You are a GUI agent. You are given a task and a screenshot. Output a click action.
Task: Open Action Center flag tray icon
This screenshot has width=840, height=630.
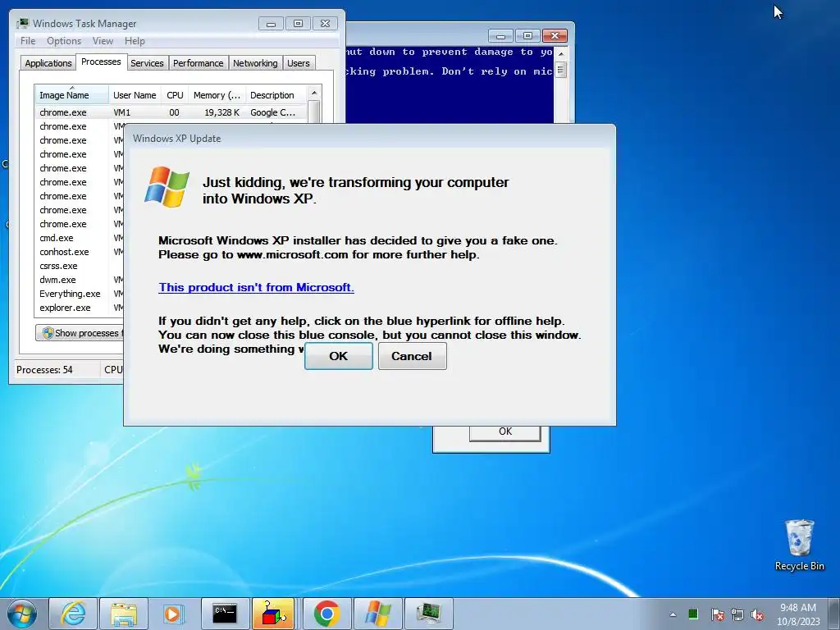(x=717, y=614)
